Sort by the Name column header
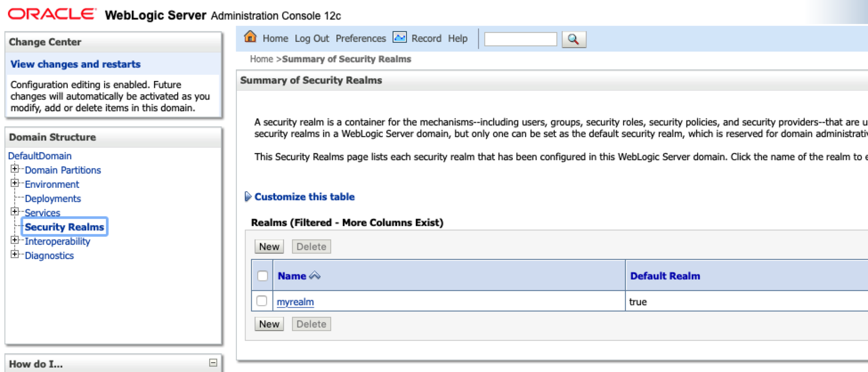 292,276
